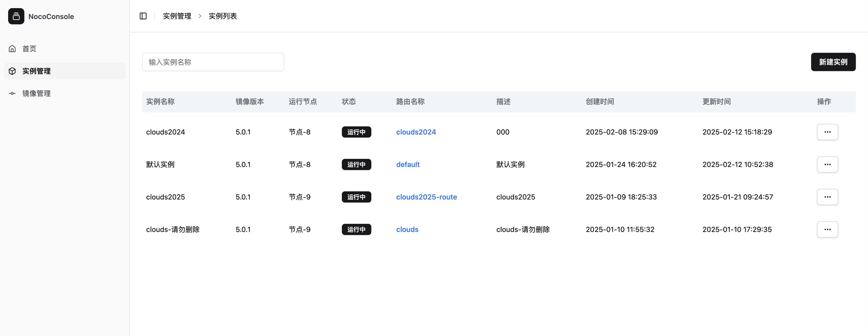Select 实例管理 sidebar item
868x336 pixels.
pos(36,71)
